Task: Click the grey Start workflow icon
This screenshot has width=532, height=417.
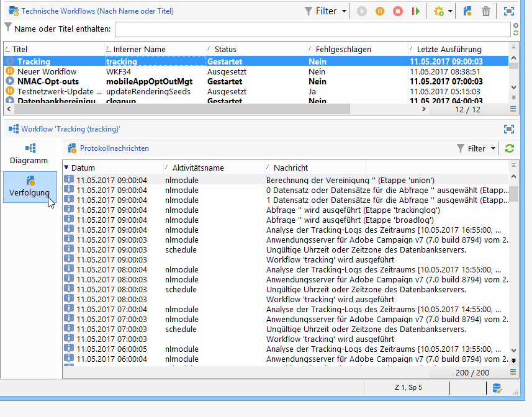Action: 362,11
